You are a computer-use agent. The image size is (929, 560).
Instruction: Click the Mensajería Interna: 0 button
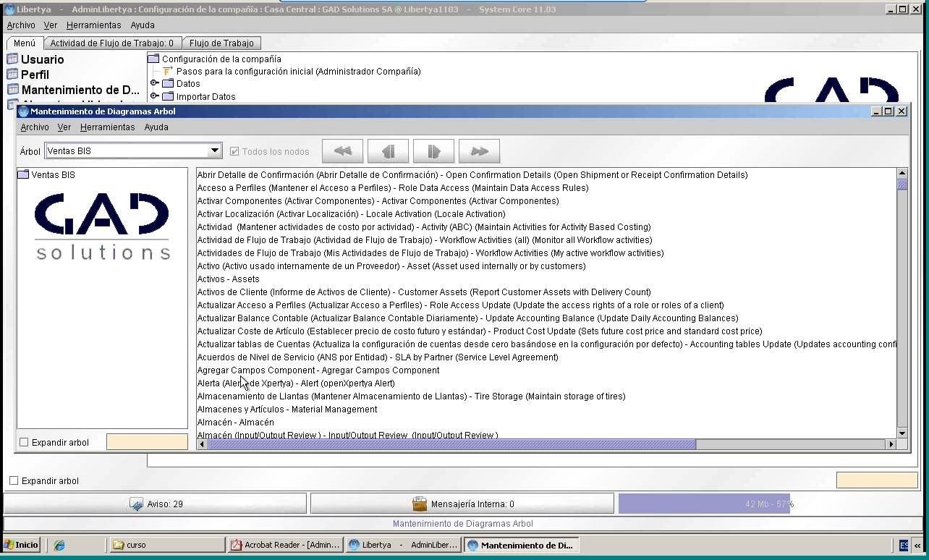(x=462, y=504)
